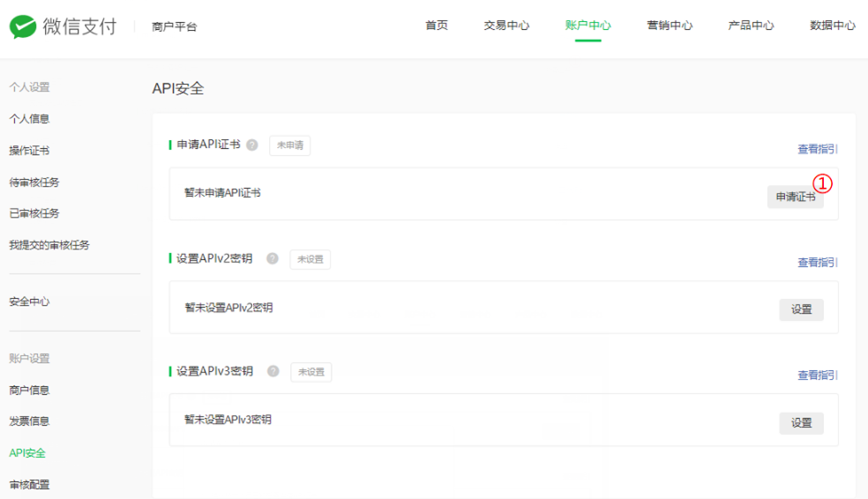Open 产品中心 in top navigation
The width and height of the screenshot is (868, 499).
(751, 26)
